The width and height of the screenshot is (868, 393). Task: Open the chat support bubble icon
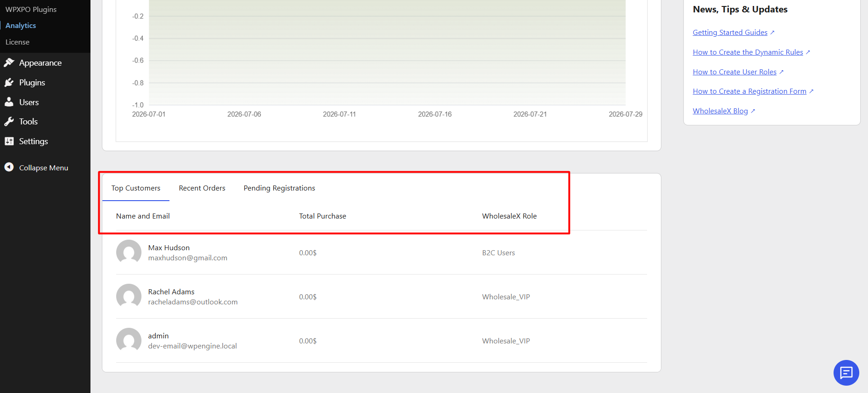tap(846, 373)
